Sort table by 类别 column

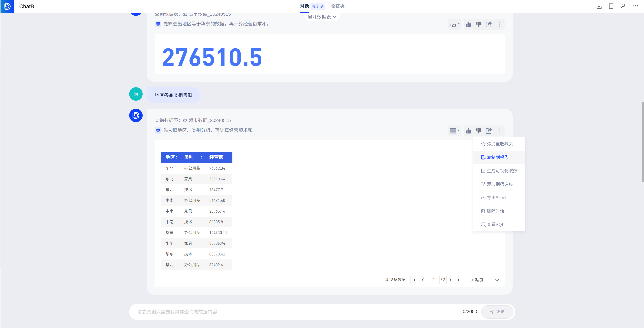201,157
